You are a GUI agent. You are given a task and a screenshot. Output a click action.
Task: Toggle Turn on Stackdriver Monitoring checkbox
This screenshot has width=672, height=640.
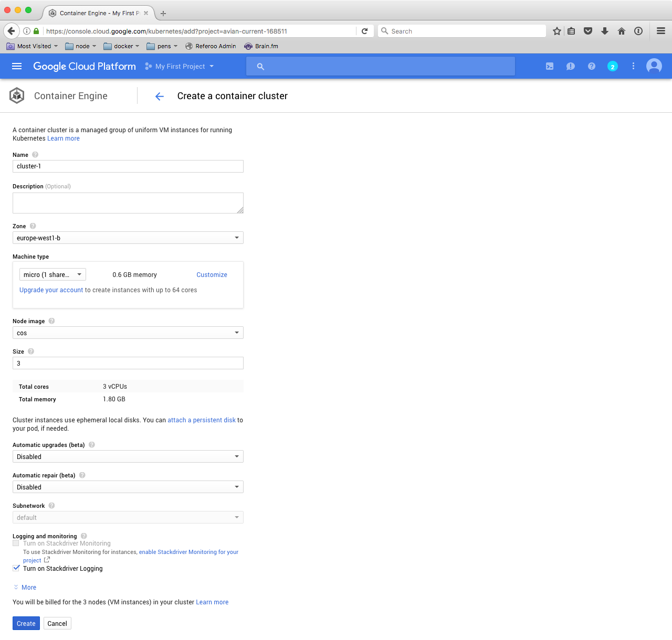[16, 543]
